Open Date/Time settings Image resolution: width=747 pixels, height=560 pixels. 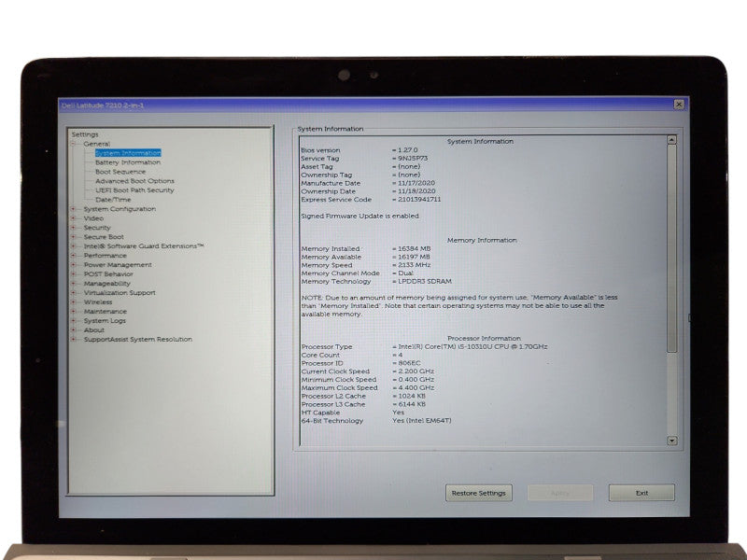click(113, 200)
